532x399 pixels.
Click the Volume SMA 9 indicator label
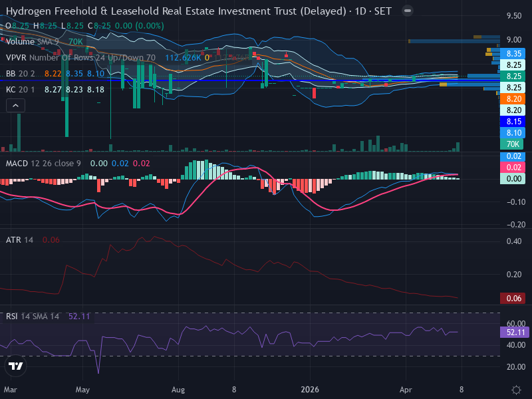[32, 41]
